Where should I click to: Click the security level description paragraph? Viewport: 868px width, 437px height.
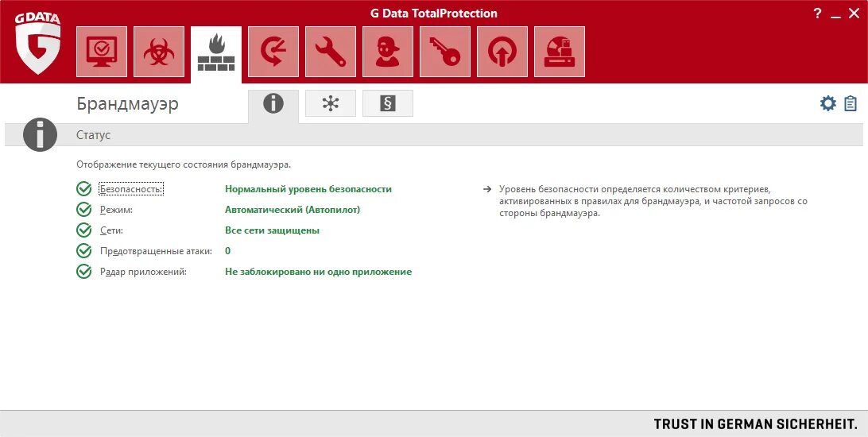pos(653,201)
